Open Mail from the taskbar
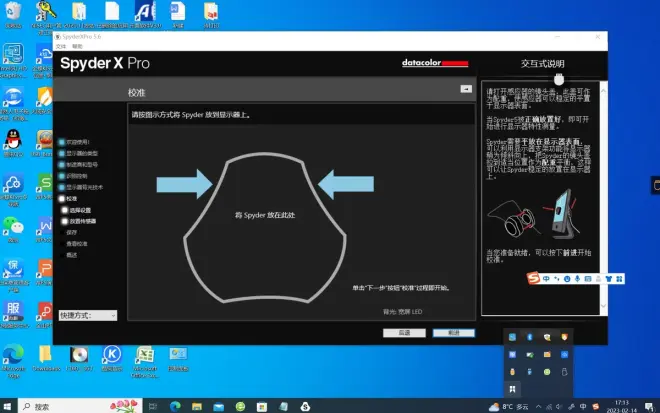This screenshot has height=413, width=660. pyautogui.click(x=218, y=406)
